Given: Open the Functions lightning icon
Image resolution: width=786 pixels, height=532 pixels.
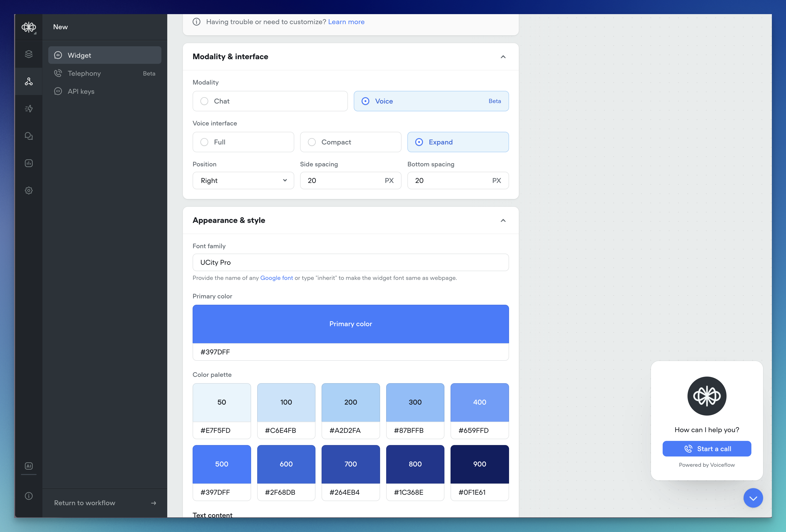Looking at the screenshot, I should [x=29, y=108].
